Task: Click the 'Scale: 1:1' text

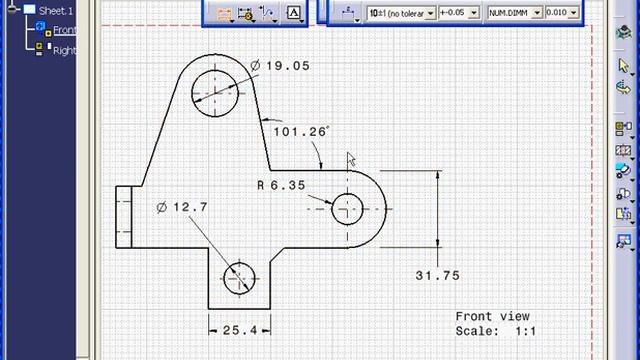Action: tap(496, 331)
